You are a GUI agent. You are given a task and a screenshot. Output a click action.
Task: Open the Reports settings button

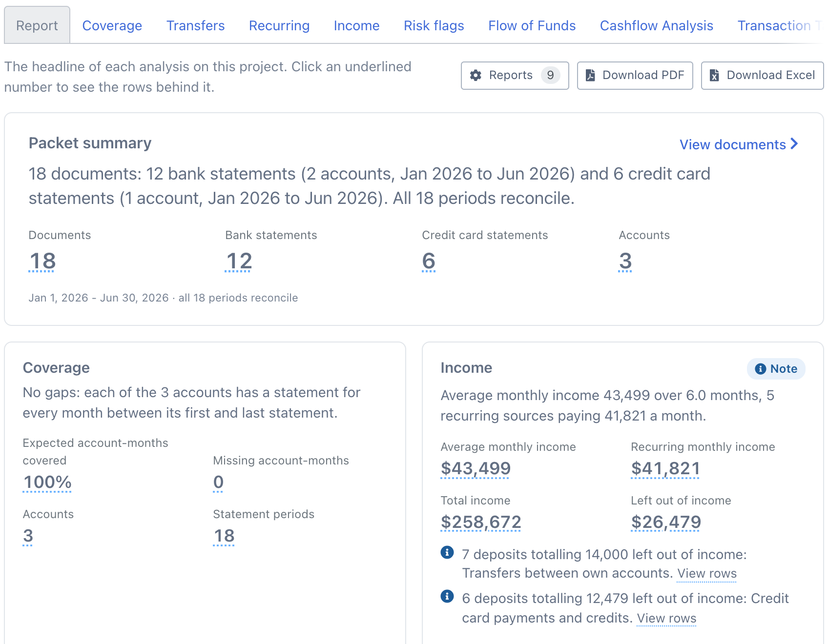tap(515, 76)
